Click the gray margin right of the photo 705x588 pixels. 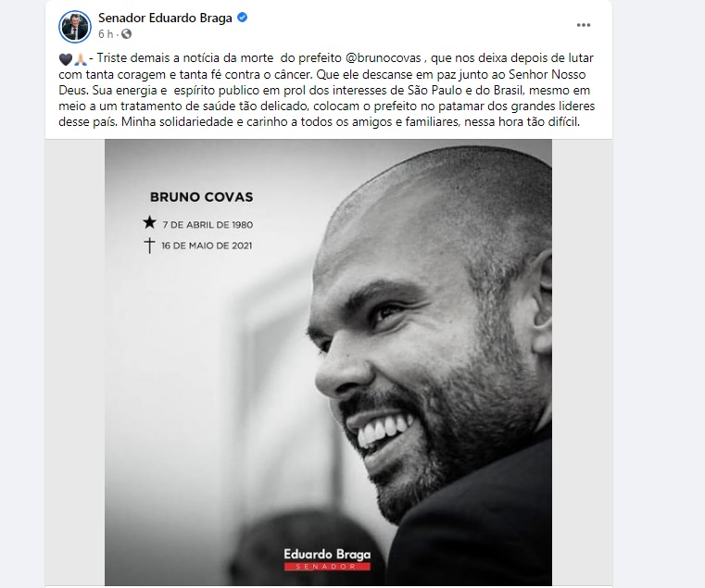583,362
